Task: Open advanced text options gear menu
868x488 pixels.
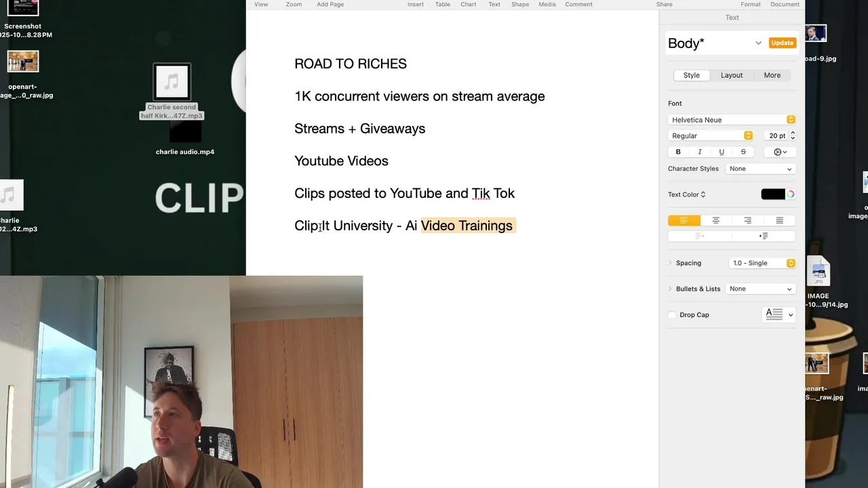Action: pyautogui.click(x=780, y=152)
